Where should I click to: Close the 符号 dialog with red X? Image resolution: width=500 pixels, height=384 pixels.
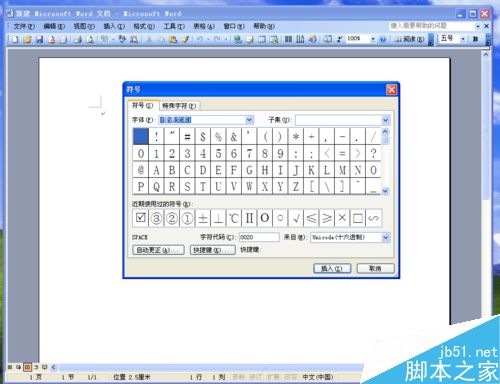(x=391, y=89)
